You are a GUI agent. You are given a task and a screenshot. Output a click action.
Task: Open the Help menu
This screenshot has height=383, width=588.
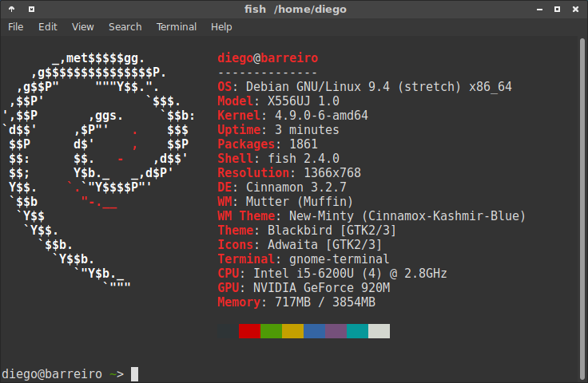pyautogui.click(x=221, y=27)
